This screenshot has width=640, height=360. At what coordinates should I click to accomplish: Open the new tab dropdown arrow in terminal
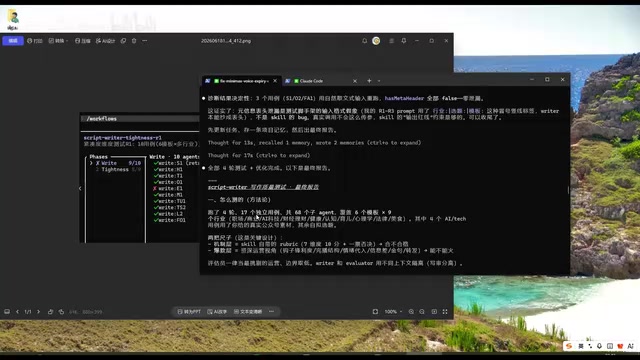point(379,81)
